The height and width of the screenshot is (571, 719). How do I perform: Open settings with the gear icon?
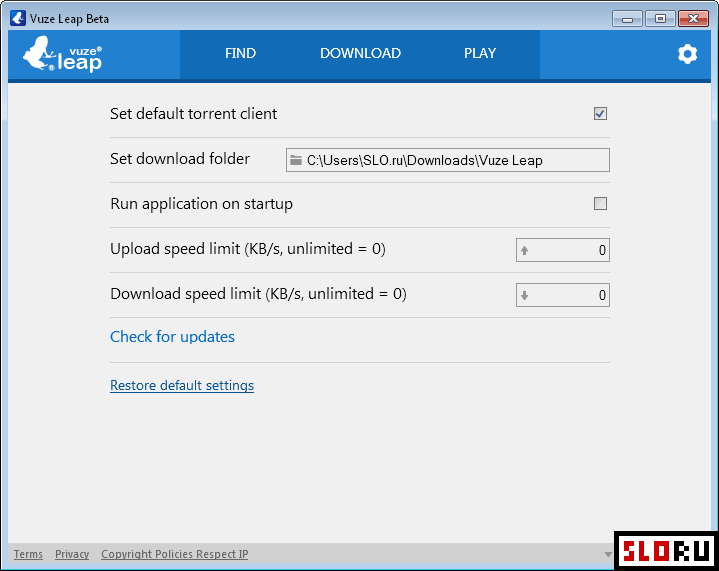click(x=687, y=54)
